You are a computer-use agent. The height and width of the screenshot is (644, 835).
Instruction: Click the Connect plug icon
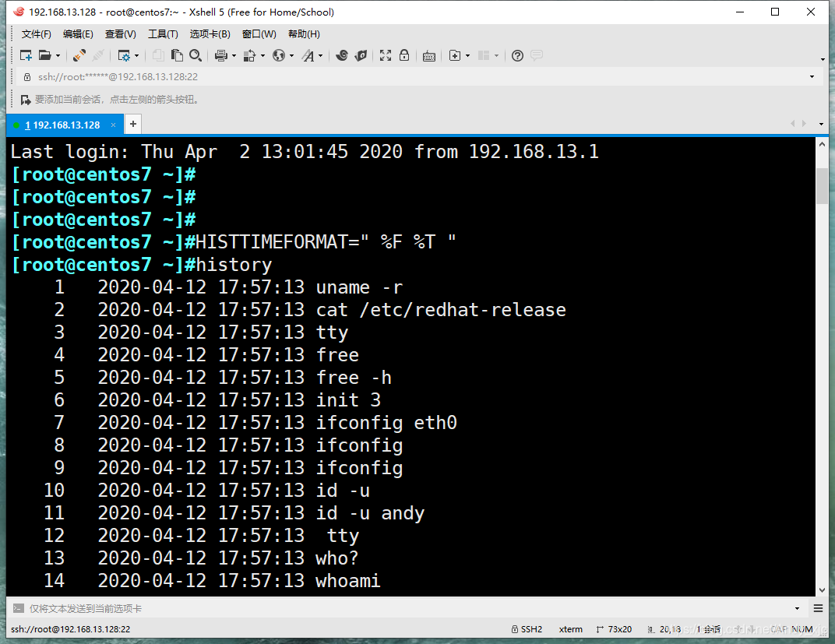79,55
